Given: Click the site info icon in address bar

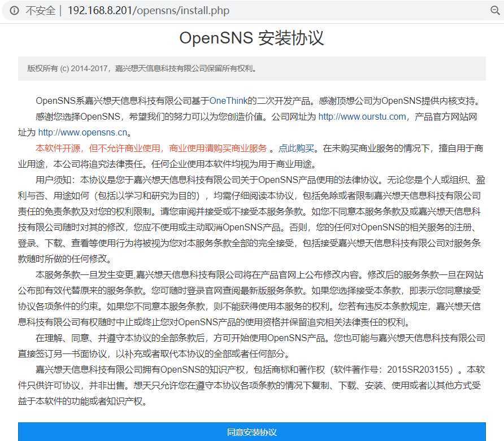Looking at the screenshot, I should pyautogui.click(x=14, y=11).
